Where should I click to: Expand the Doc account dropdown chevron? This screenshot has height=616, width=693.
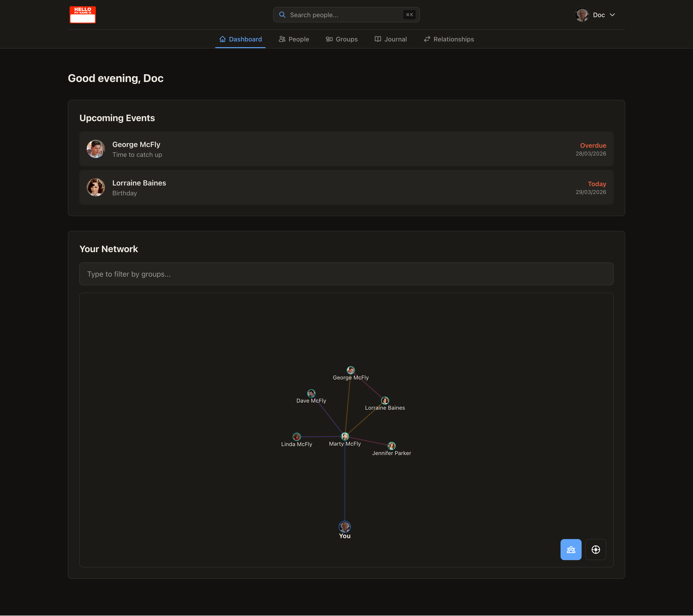point(612,15)
